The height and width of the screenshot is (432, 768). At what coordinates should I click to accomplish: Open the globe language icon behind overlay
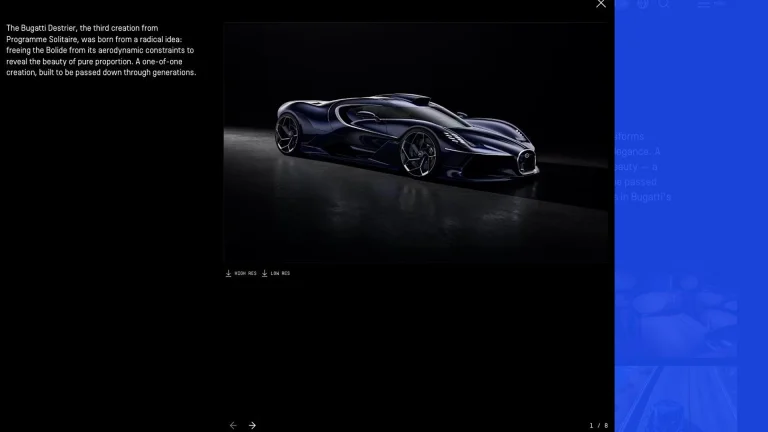pyautogui.click(x=643, y=4)
